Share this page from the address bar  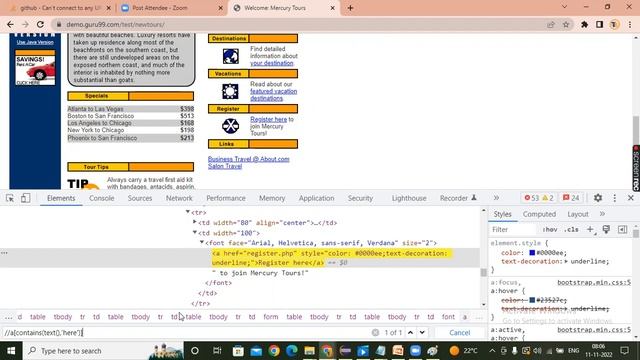click(x=551, y=24)
